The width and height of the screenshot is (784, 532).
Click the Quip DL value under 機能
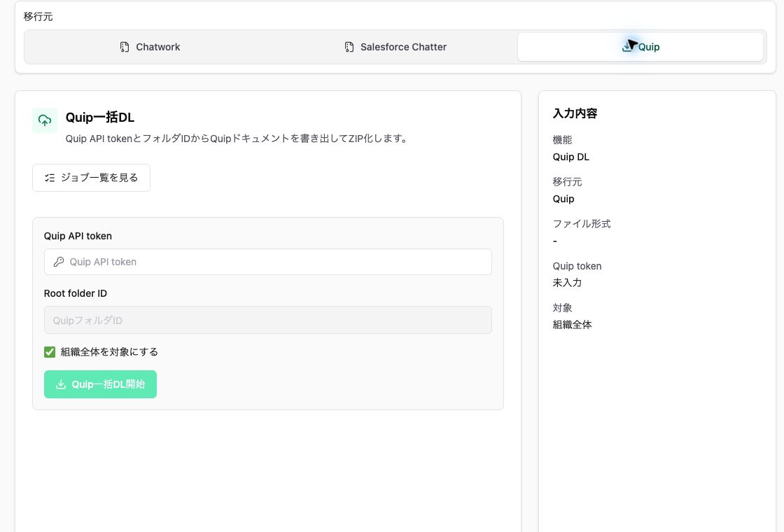pos(571,157)
